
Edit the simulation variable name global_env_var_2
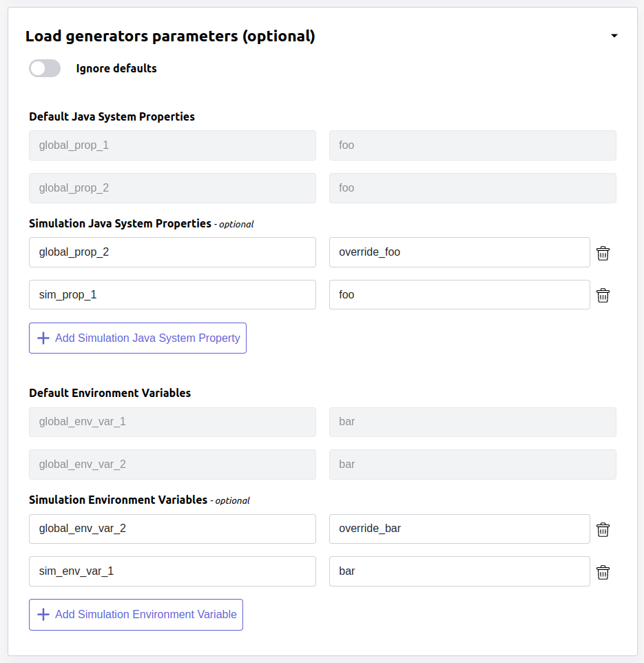172,529
